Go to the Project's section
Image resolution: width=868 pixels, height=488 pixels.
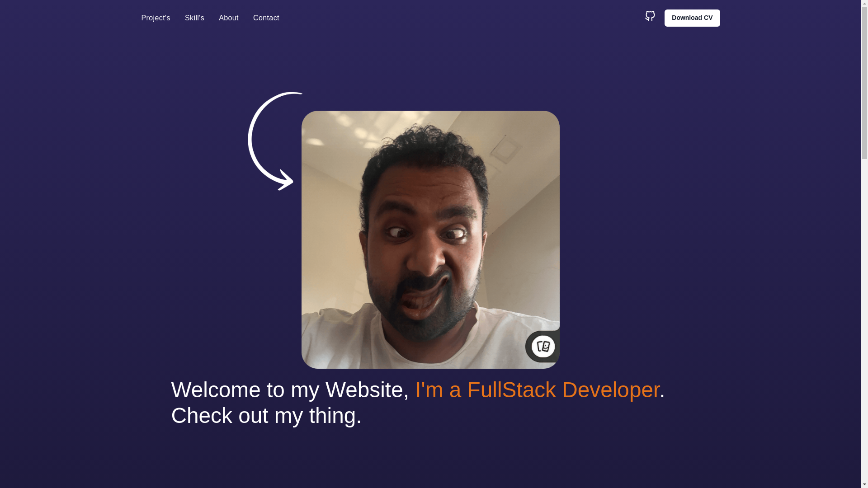point(156,18)
